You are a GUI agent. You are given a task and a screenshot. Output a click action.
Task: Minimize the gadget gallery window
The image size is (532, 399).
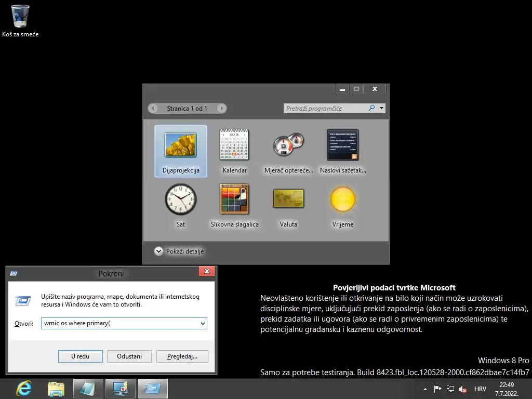point(342,89)
